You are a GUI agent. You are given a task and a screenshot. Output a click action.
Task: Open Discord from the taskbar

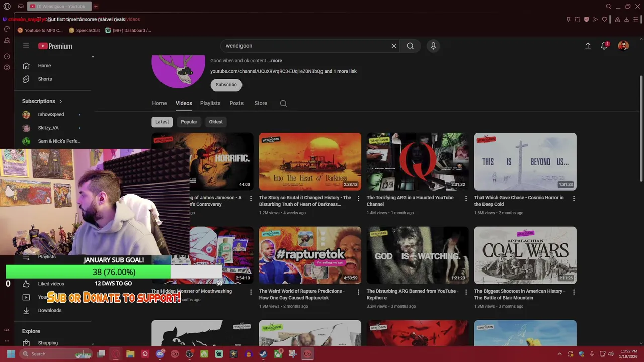coord(160,354)
